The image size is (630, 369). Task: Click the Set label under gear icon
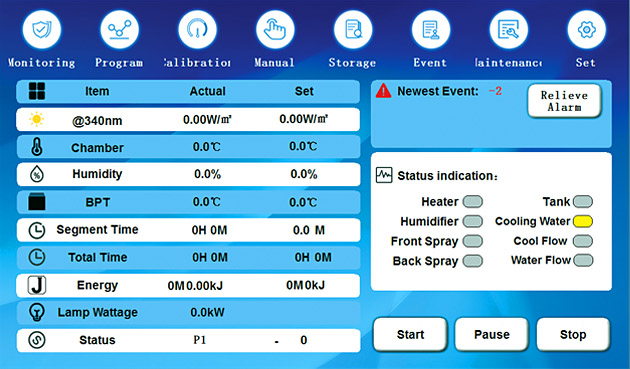[585, 63]
